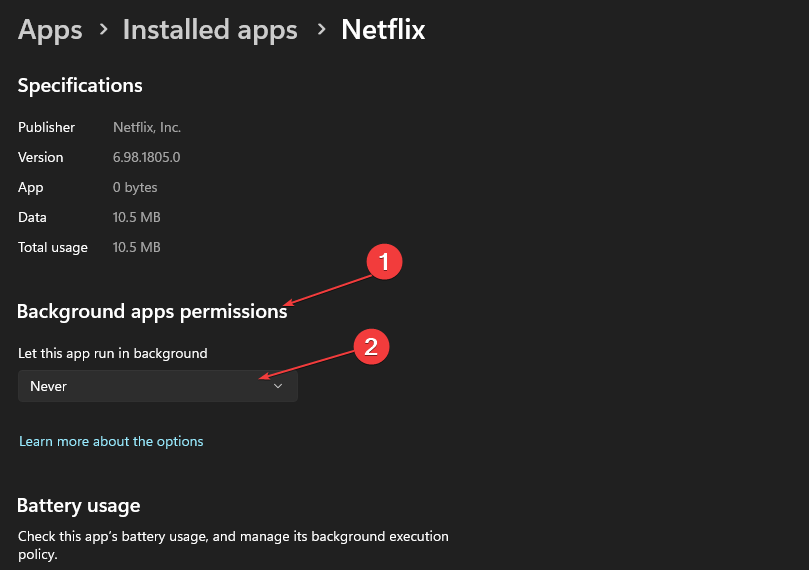Open the Never background permission dropdown

tap(158, 386)
